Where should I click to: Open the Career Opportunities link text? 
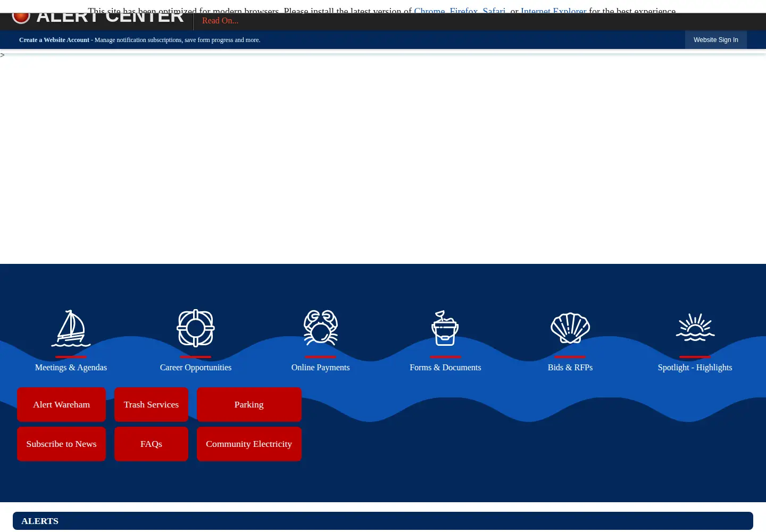point(196,368)
